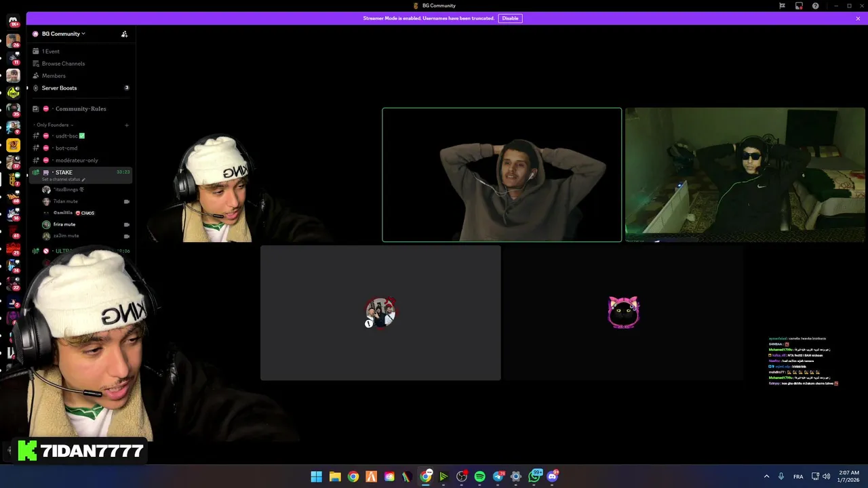
Task: Click the camera icon next to za3im mute
Action: pyautogui.click(x=127, y=236)
